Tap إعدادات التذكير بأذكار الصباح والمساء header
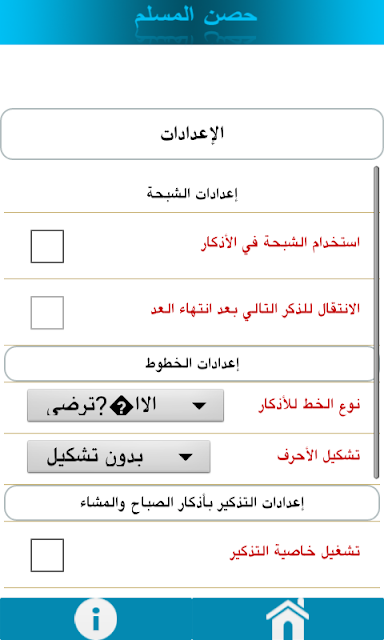The width and height of the screenshot is (384, 640). [x=192, y=503]
